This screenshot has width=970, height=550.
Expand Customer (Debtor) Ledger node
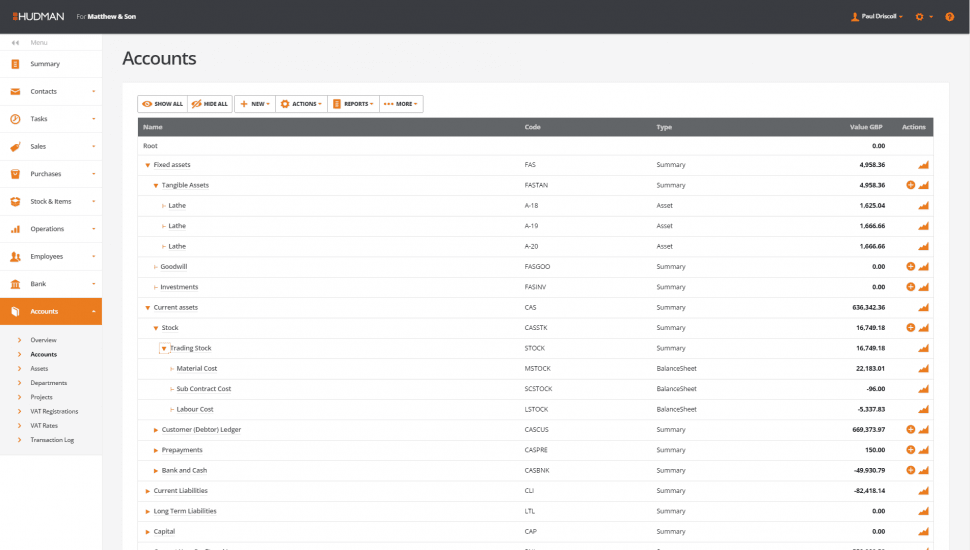pos(156,430)
